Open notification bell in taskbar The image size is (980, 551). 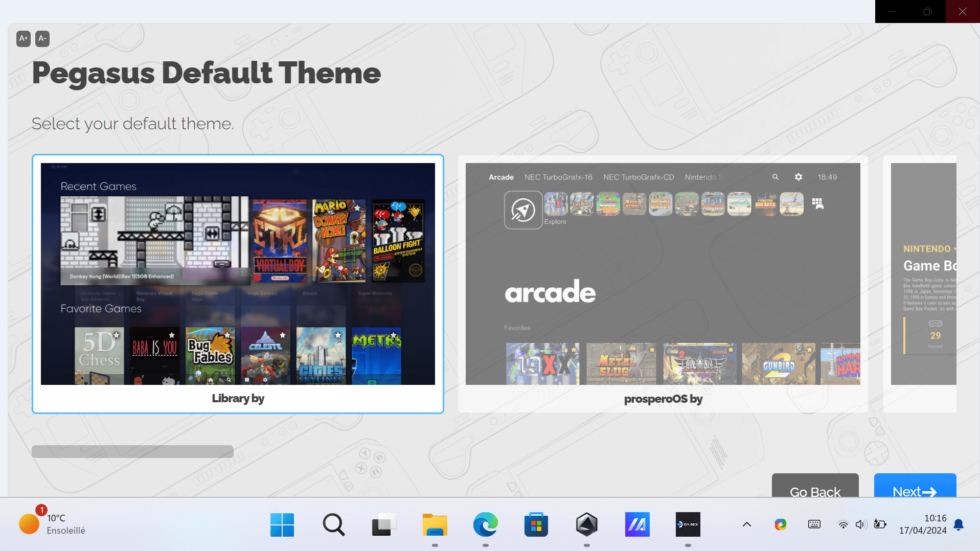point(959,524)
